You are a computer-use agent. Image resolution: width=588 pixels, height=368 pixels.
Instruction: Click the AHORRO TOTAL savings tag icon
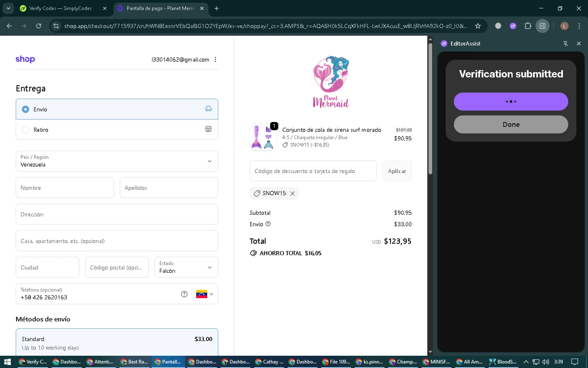coord(253,253)
